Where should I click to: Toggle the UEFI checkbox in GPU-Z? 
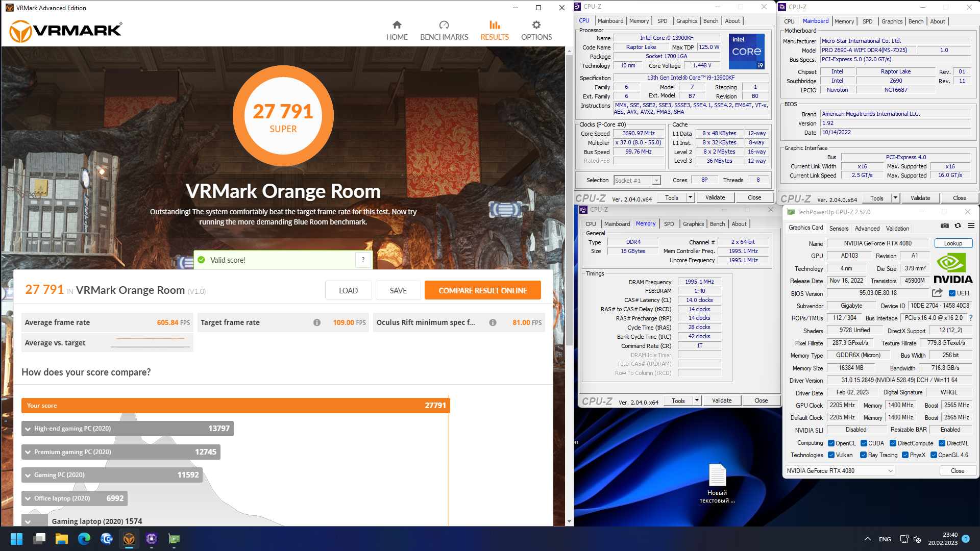pyautogui.click(x=952, y=293)
